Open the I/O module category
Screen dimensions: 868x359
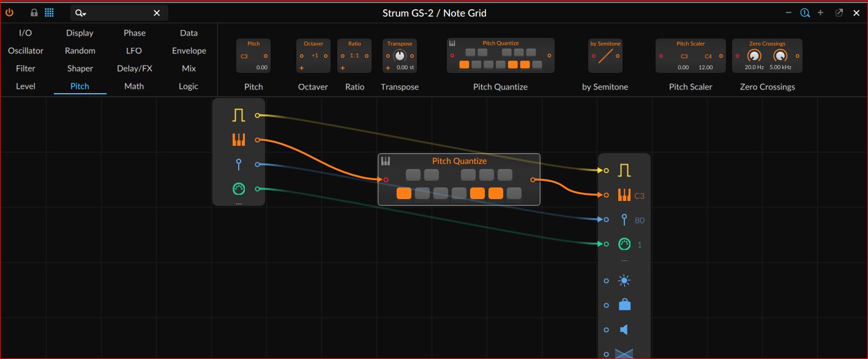pyautogui.click(x=25, y=33)
